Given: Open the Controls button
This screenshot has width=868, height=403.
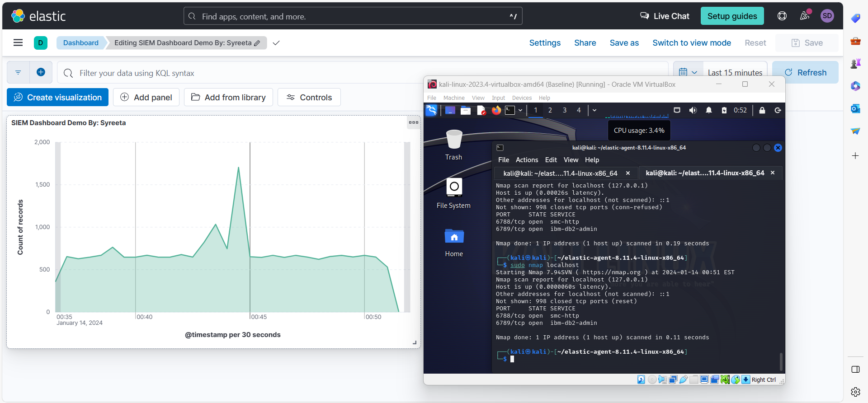Looking at the screenshot, I should [309, 97].
